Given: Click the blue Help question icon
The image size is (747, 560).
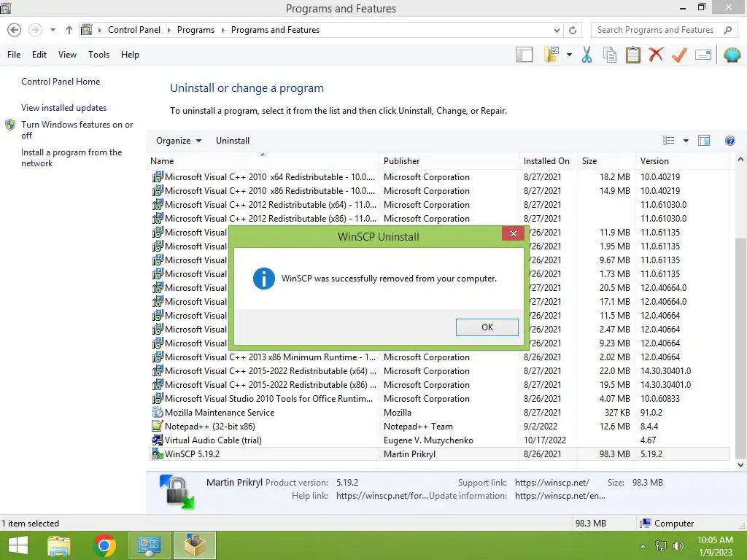Looking at the screenshot, I should [729, 141].
